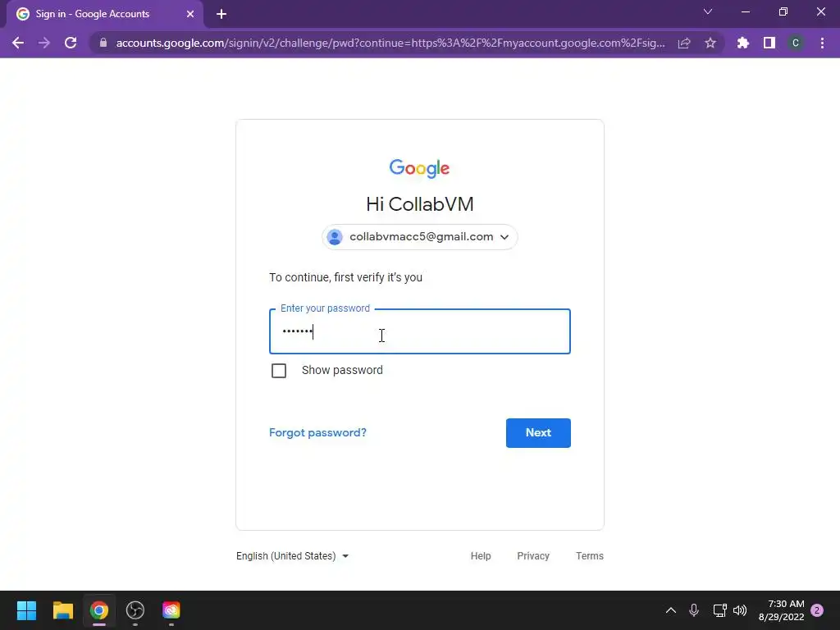
Task: Open File Explorer from taskbar
Action: (62, 610)
